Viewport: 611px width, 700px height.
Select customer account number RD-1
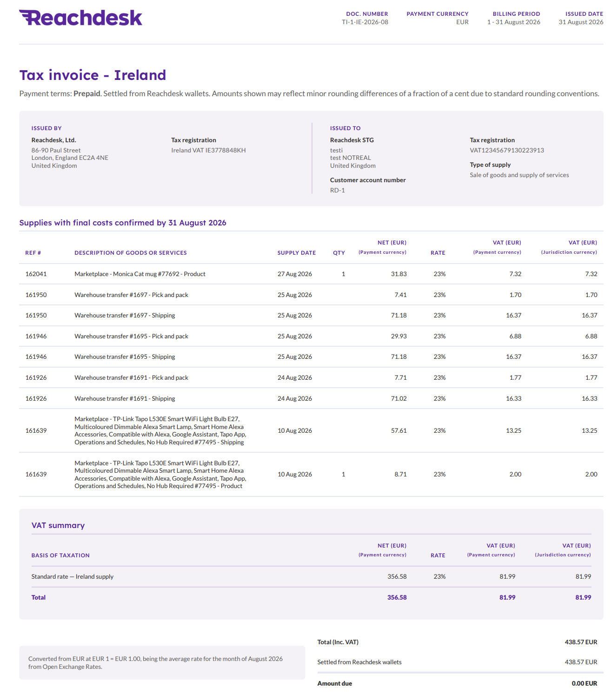(338, 190)
